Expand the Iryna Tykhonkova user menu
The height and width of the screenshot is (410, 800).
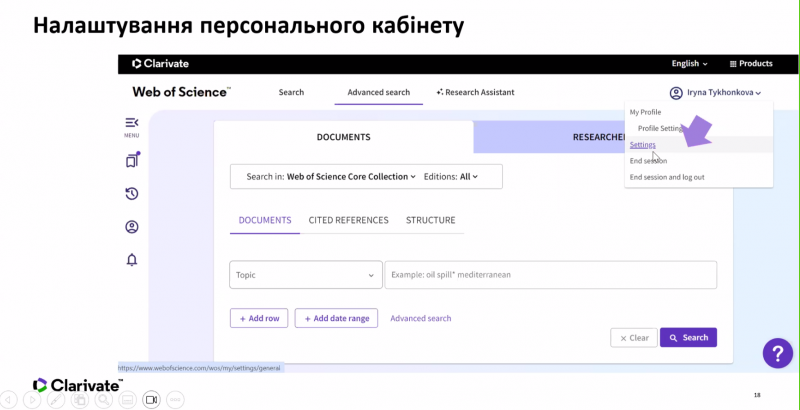coord(724,93)
